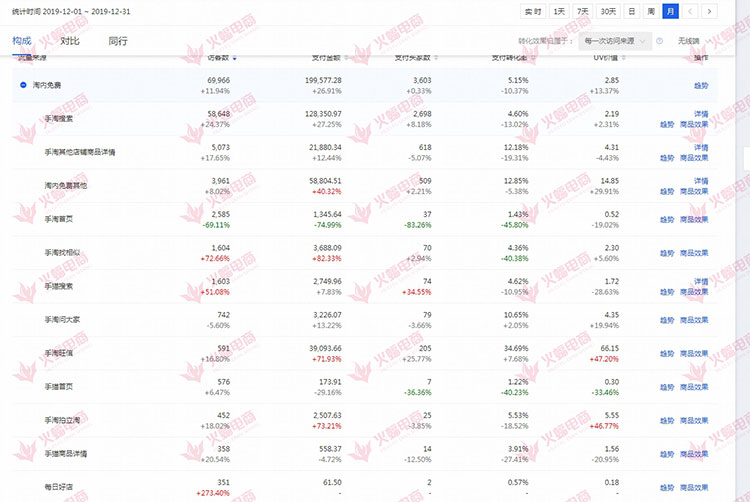Open 每一次访问来源 attribution dropdown
The image size is (750, 502).
pos(615,41)
